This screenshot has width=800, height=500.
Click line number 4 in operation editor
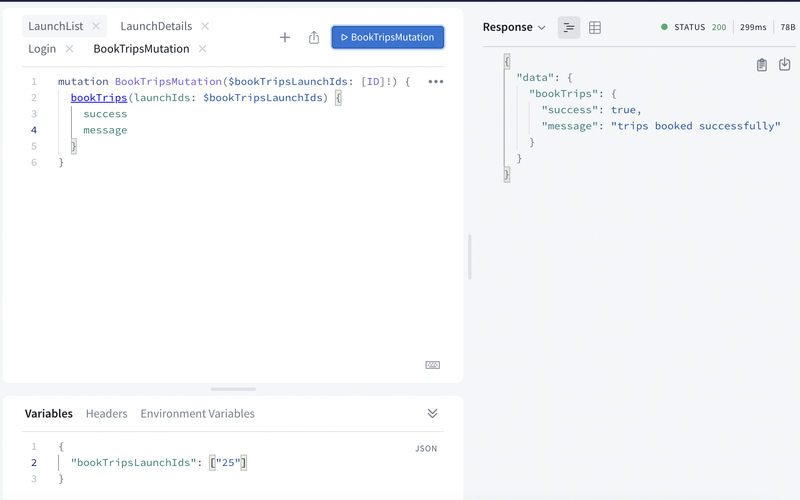pos(34,130)
